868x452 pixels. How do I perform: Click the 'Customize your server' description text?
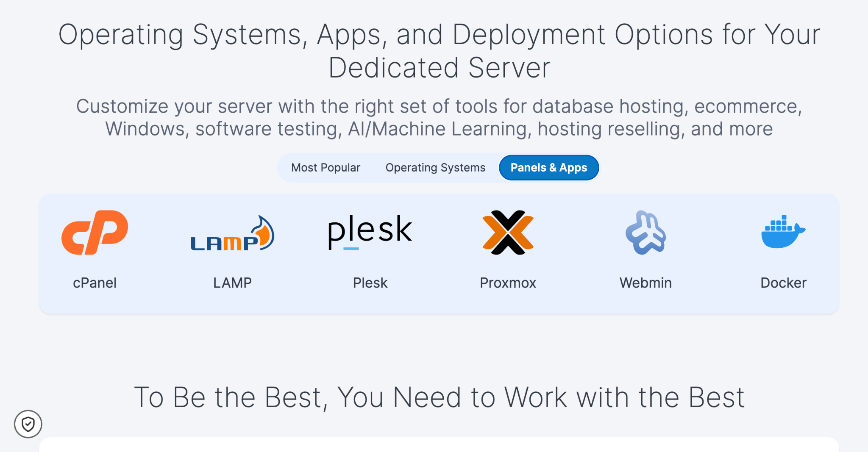[439, 117]
